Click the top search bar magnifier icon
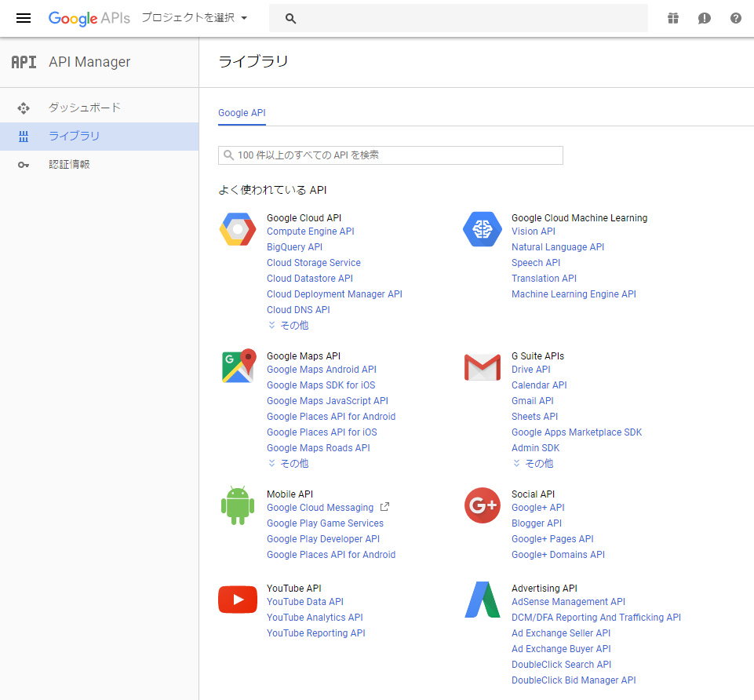The width and height of the screenshot is (754, 700). pos(290,18)
